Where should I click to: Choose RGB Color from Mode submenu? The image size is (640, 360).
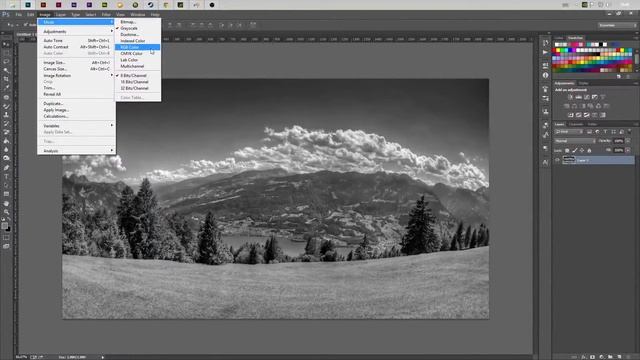click(x=138, y=47)
